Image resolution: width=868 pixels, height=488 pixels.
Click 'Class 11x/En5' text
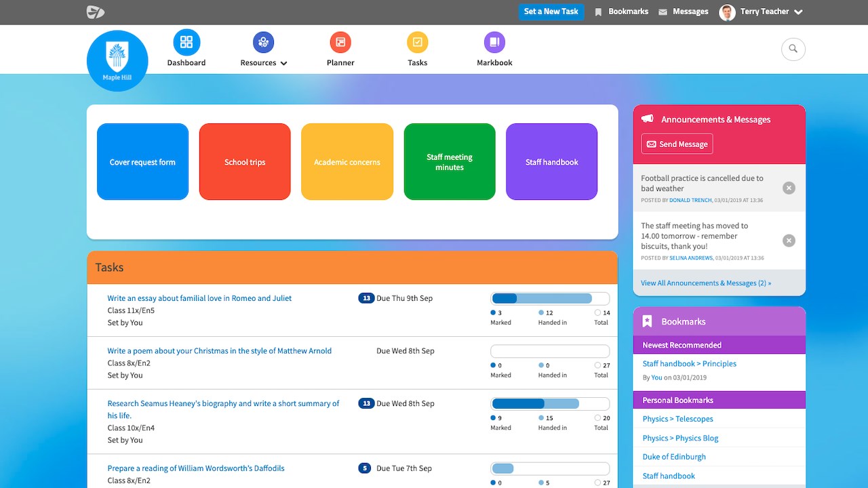(131, 310)
